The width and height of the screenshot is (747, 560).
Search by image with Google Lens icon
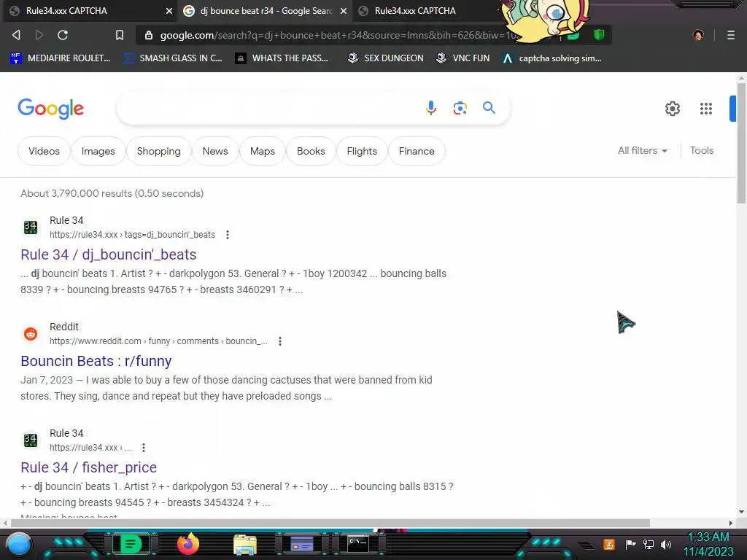coord(460,108)
